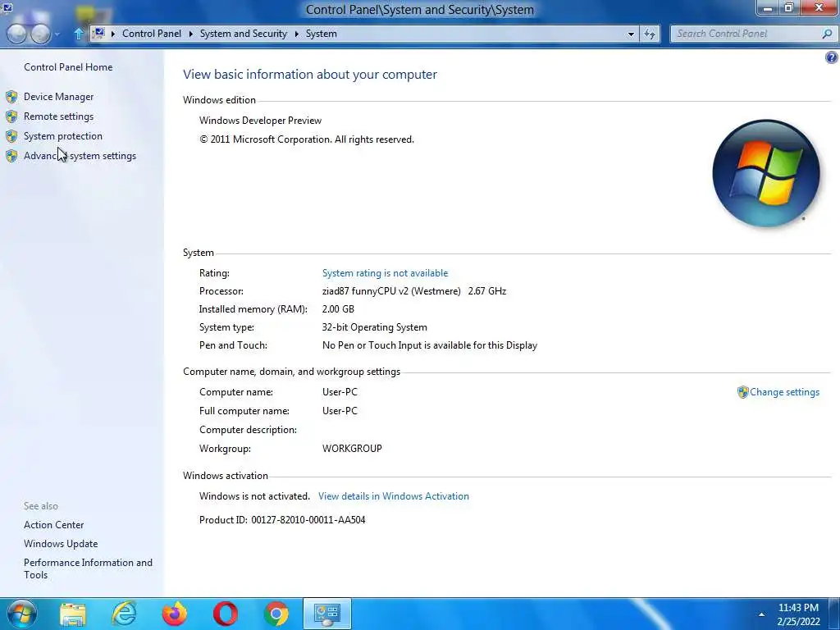Open Windows Update from See also

click(61, 544)
